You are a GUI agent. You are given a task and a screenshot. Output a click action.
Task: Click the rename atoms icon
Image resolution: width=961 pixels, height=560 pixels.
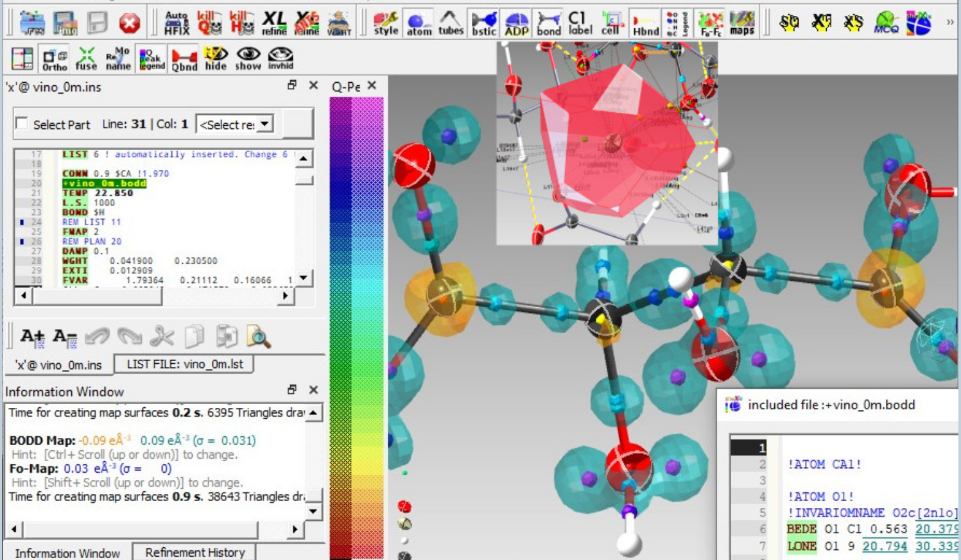pos(118,58)
